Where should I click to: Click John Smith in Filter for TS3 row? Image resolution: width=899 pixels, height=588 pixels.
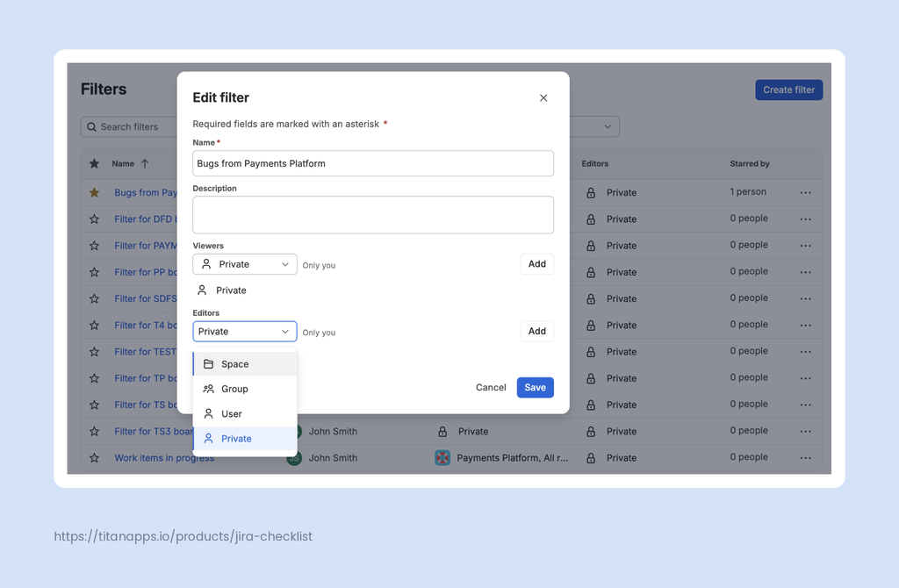[333, 431]
